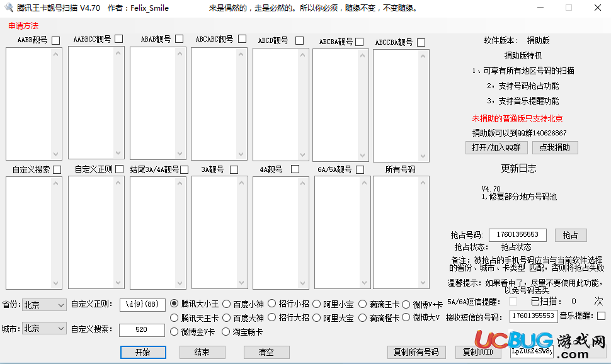Expand the 省份 dropdown

[44, 305]
